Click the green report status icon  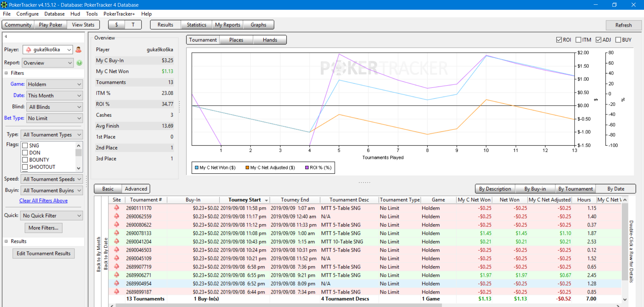79,63
